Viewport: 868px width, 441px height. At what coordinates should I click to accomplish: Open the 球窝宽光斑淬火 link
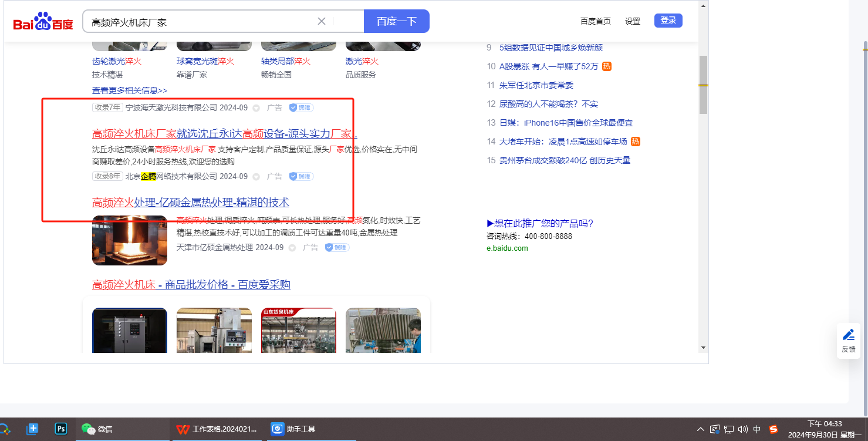(205, 61)
